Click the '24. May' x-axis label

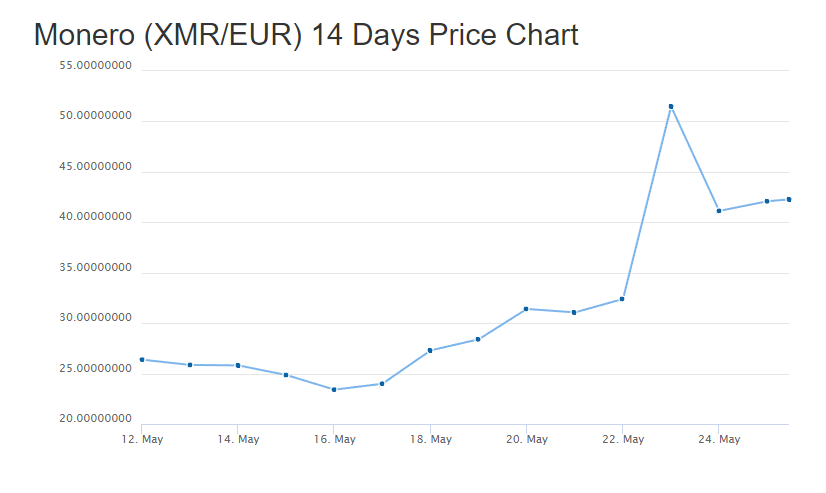coord(719,439)
